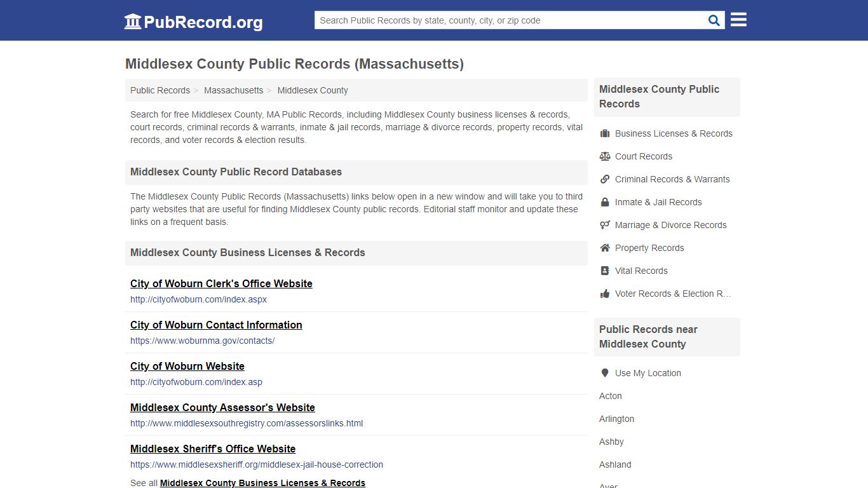This screenshot has height=488, width=868.
Task: Open Business Licenses & Records in sidebar
Action: 674,133
